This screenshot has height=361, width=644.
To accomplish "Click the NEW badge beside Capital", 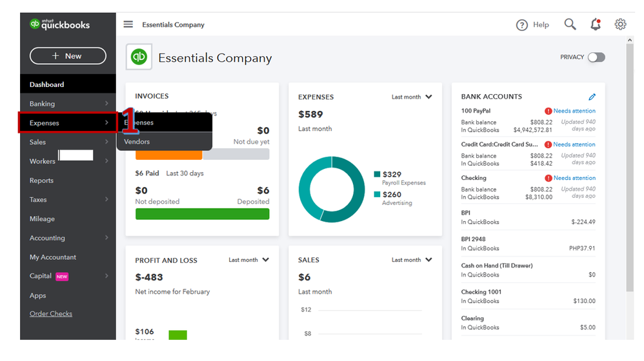I will pos(61,277).
